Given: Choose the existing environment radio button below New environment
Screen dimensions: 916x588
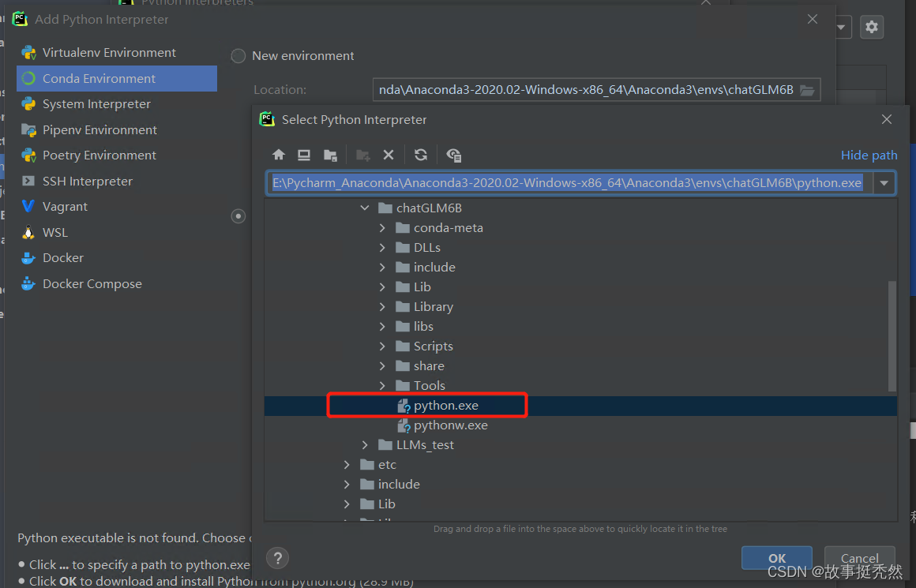Looking at the screenshot, I should (x=238, y=216).
